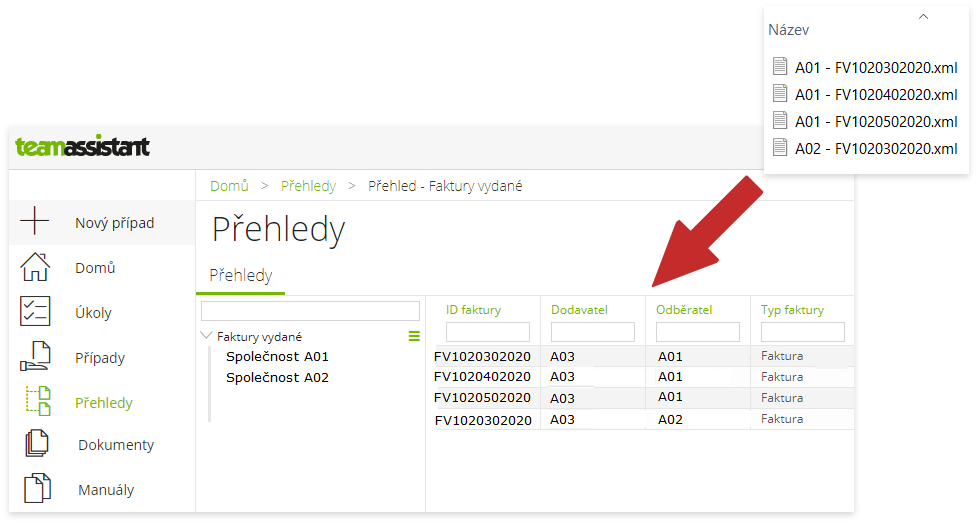The height and width of the screenshot is (524, 978).
Task: Click file icon of A01 - FV1020302020.xml
Action: pos(780,66)
